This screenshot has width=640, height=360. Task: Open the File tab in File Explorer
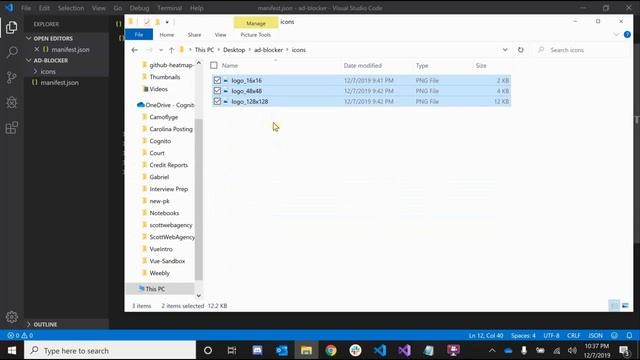pyautogui.click(x=139, y=35)
